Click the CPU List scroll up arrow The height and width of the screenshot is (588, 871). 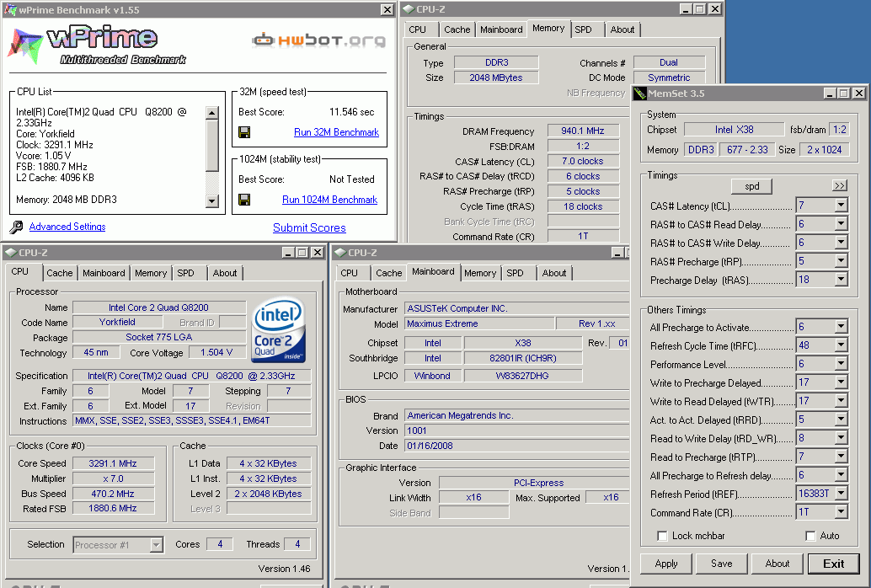tap(211, 113)
